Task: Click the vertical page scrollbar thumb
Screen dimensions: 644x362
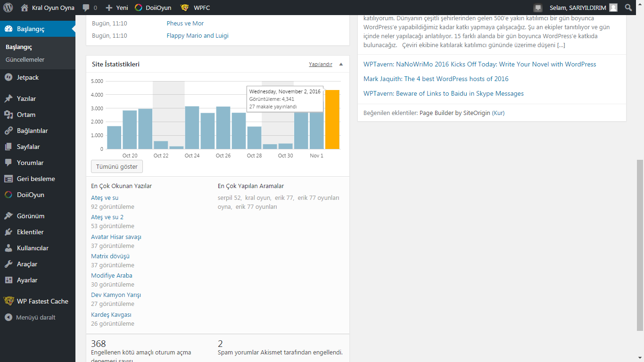Action: click(640, 245)
